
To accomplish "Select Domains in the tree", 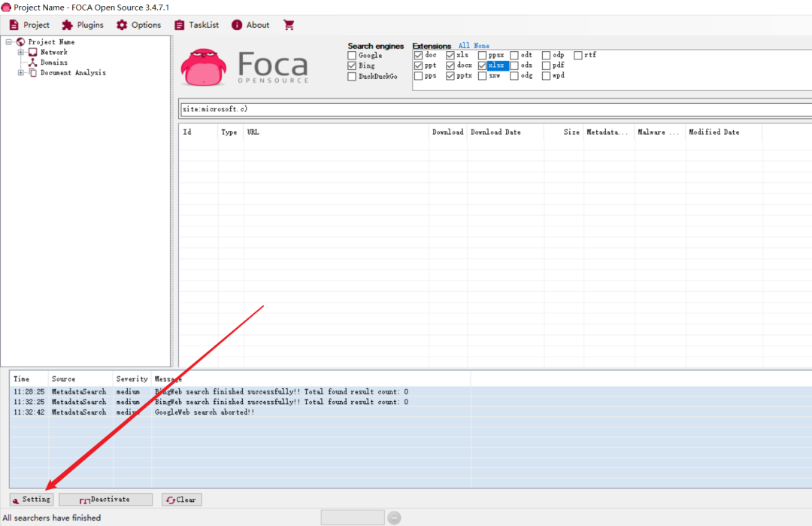I will 54,62.
